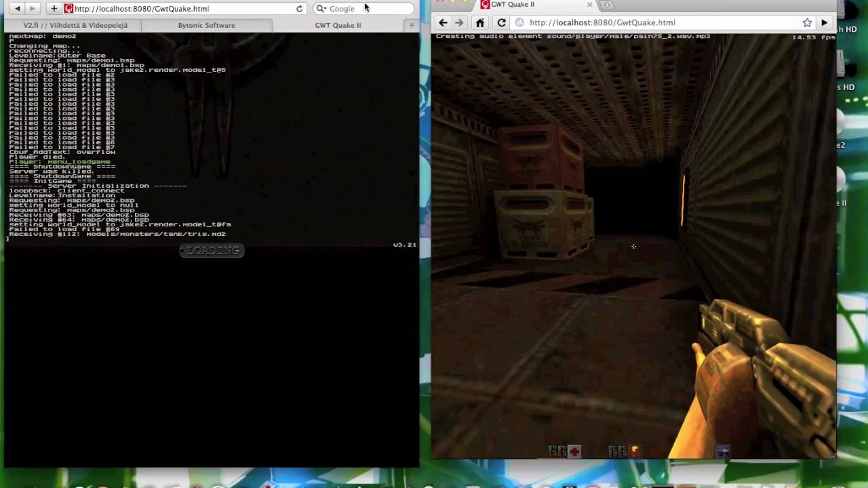Open Safari search magnifier dropdown

321,9
